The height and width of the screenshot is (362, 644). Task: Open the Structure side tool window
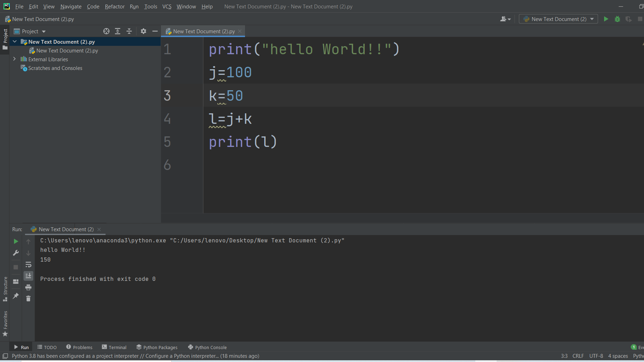point(5,289)
